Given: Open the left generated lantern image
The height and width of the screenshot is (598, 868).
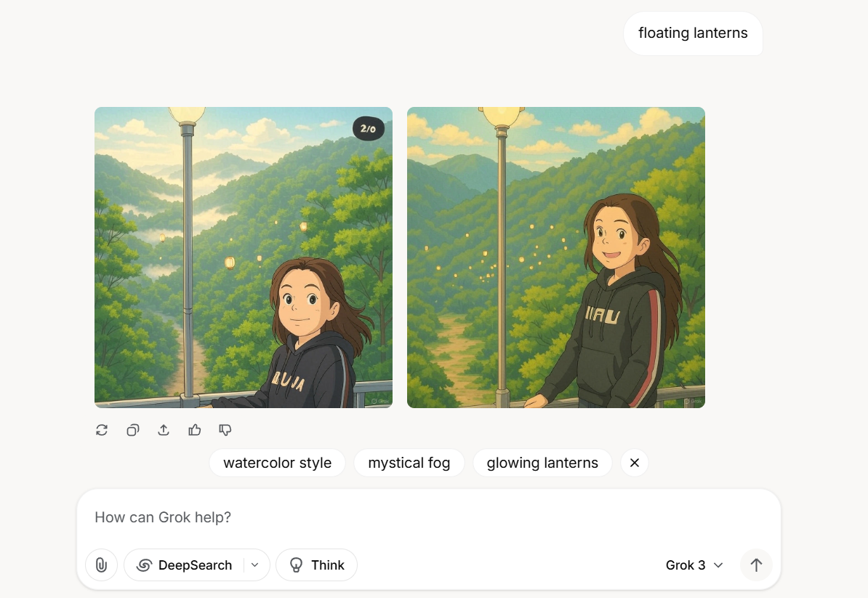Looking at the screenshot, I should coord(244,257).
